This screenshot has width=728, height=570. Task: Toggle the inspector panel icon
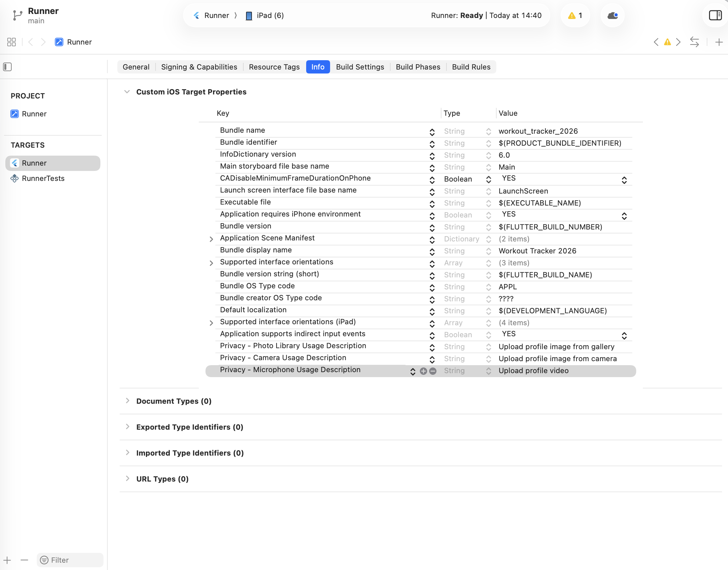click(715, 15)
